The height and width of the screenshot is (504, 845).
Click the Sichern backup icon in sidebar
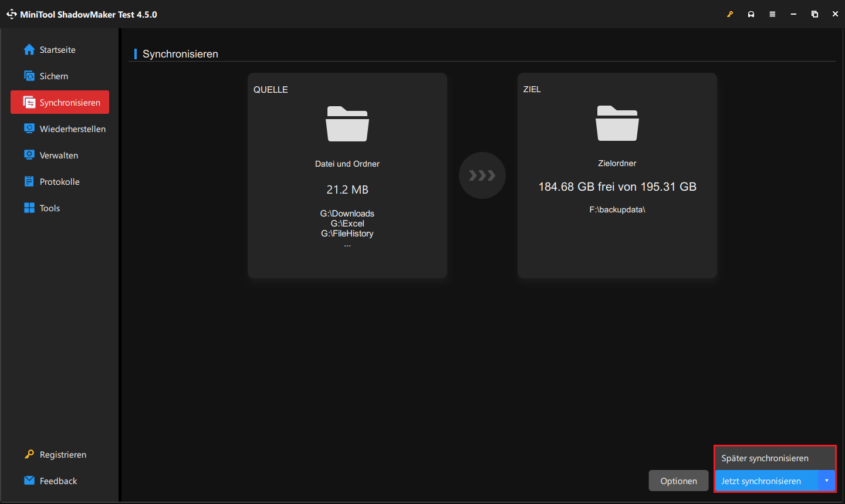pos(29,76)
